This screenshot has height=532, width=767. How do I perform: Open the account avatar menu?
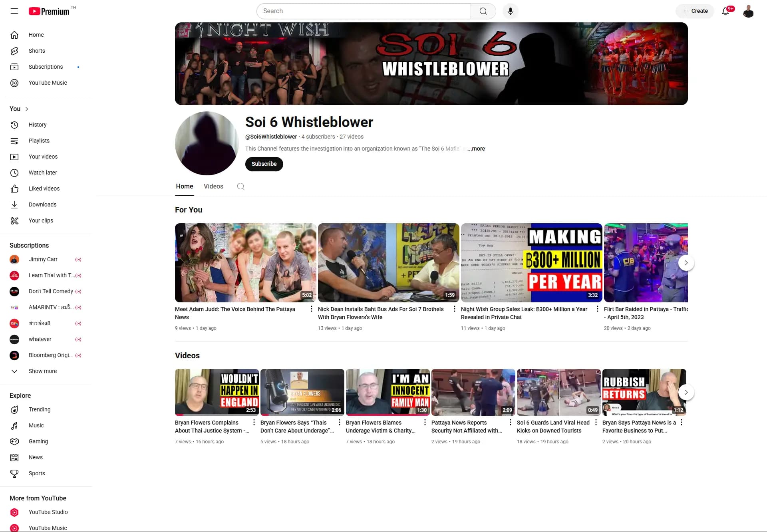click(748, 11)
